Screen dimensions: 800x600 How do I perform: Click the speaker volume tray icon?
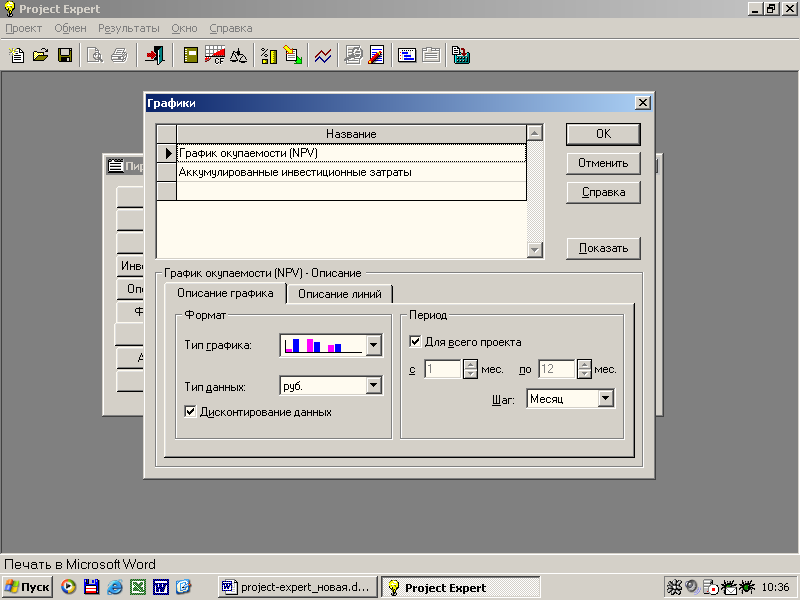point(692,587)
